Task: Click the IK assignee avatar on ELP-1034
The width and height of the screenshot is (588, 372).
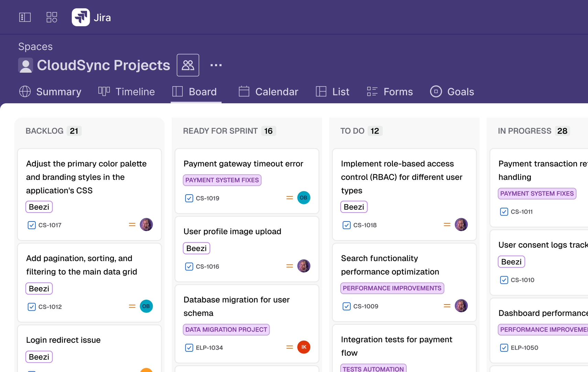Action: pos(303,347)
